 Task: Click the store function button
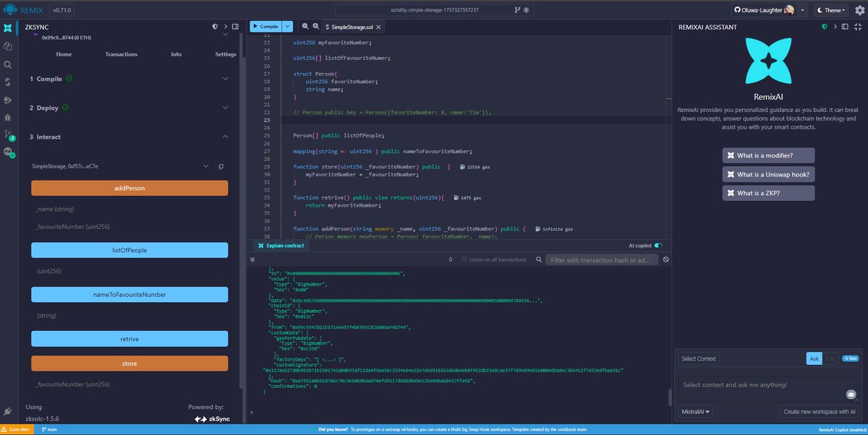pos(129,363)
